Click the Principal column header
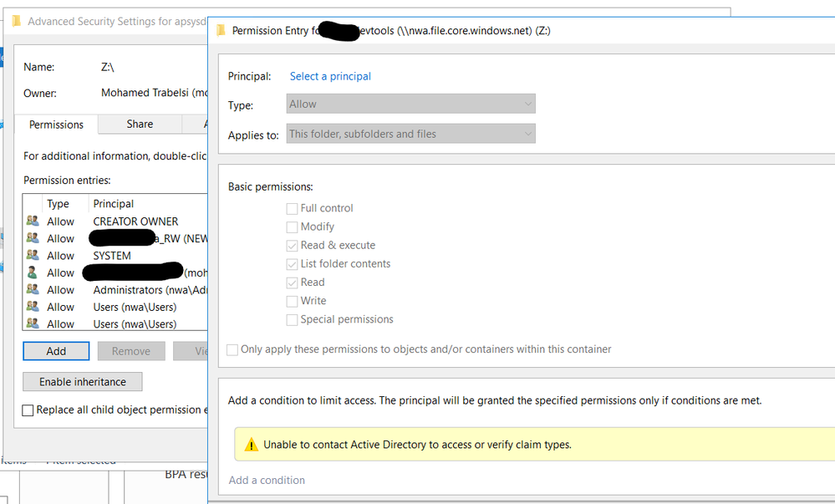Image resolution: width=835 pixels, height=504 pixels. [114, 203]
